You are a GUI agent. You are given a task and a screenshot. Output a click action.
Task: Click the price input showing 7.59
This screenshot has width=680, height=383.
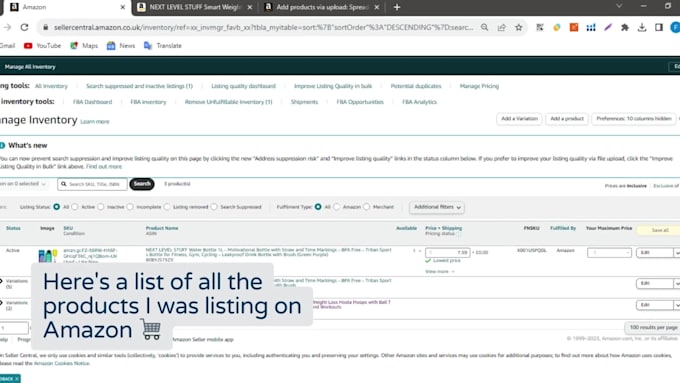(x=448, y=252)
